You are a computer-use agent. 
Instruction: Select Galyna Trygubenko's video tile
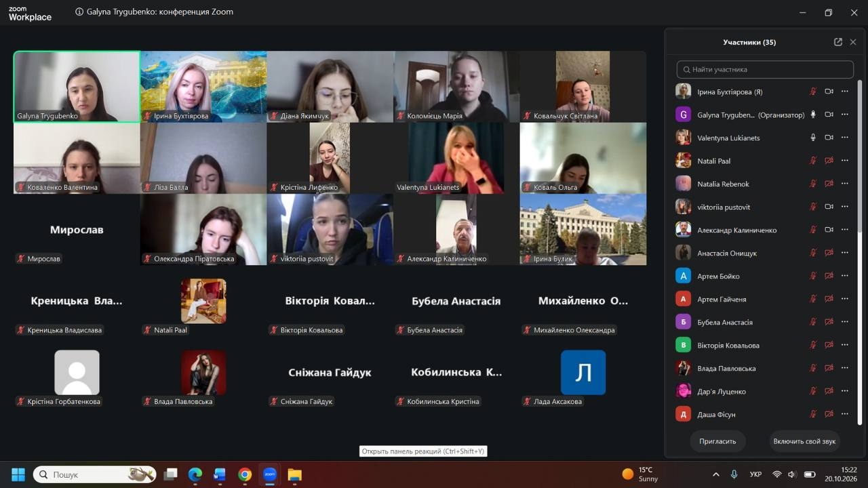tap(77, 87)
